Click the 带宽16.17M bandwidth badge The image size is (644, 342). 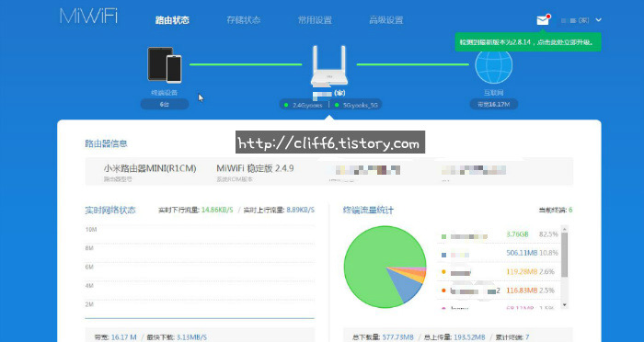[x=493, y=104]
